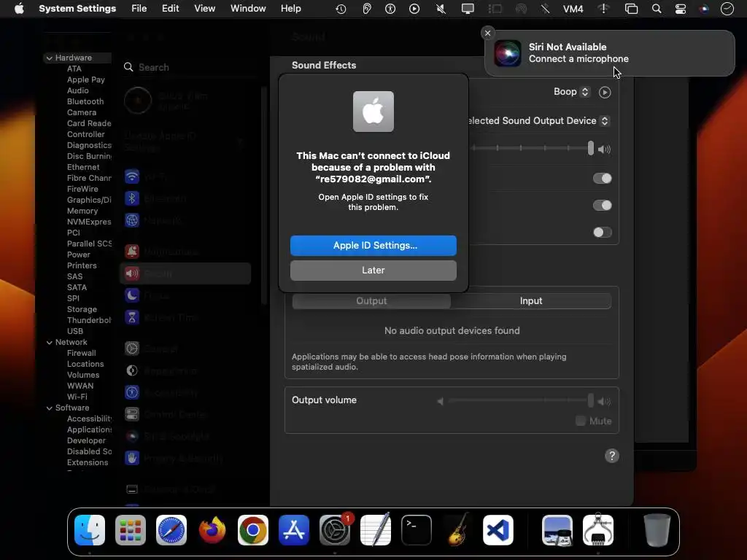Select Memory in the Hardware tree
Screen dimensions: 747x560
tap(82, 211)
